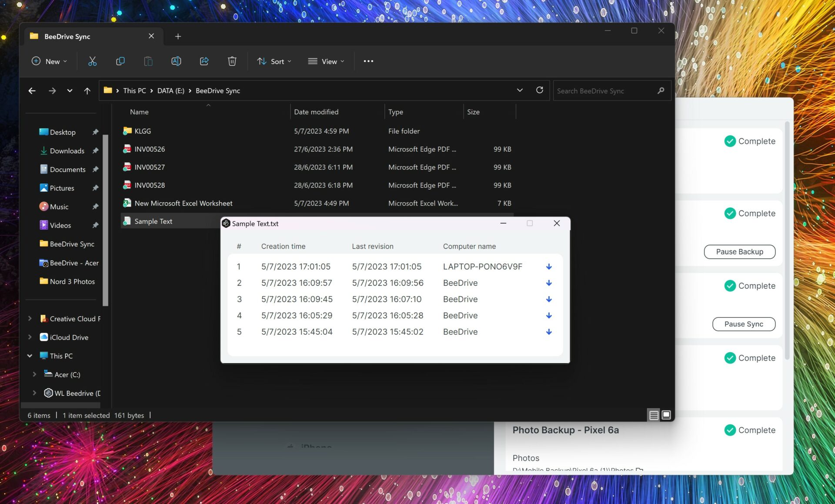The width and height of the screenshot is (835, 504).
Task: Download version 5 created 15:45:04
Action: (x=549, y=332)
